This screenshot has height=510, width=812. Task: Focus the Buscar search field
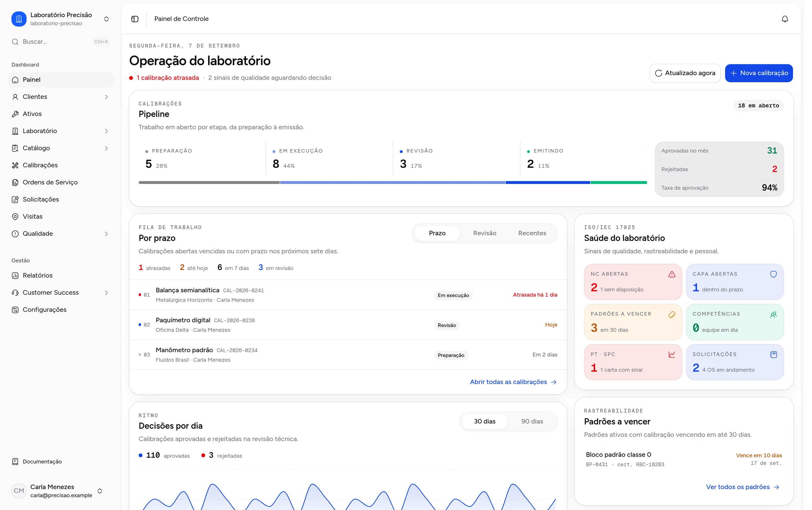[x=61, y=42]
